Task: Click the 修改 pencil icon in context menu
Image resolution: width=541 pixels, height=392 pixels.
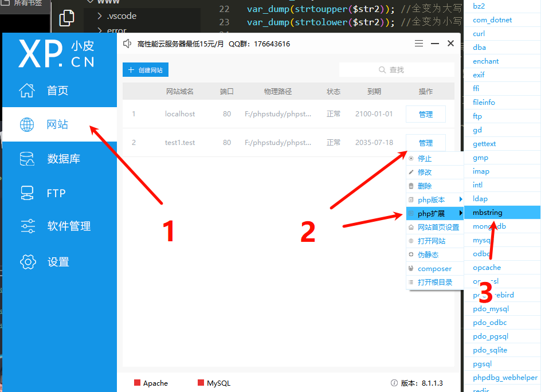Action: 411,172
